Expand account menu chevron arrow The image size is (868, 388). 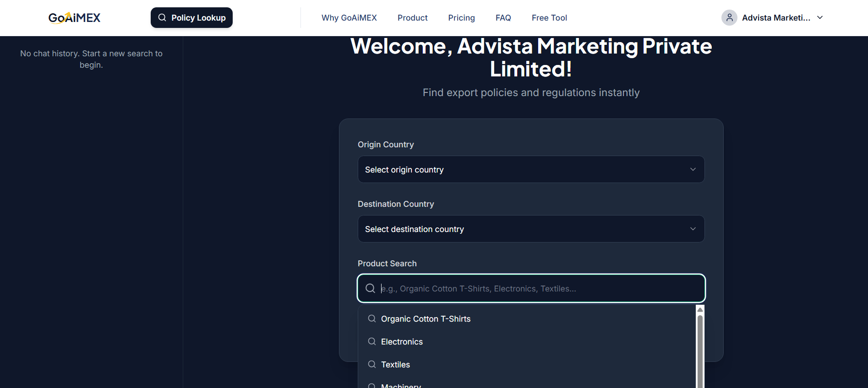point(820,17)
